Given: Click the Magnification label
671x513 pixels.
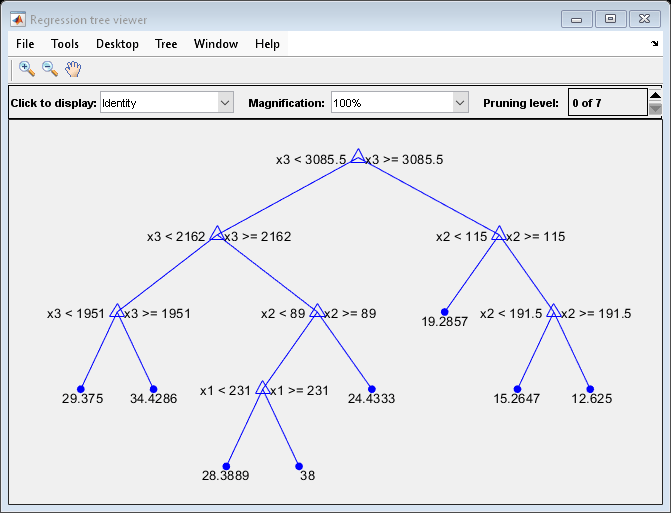Looking at the screenshot, I should [287, 103].
